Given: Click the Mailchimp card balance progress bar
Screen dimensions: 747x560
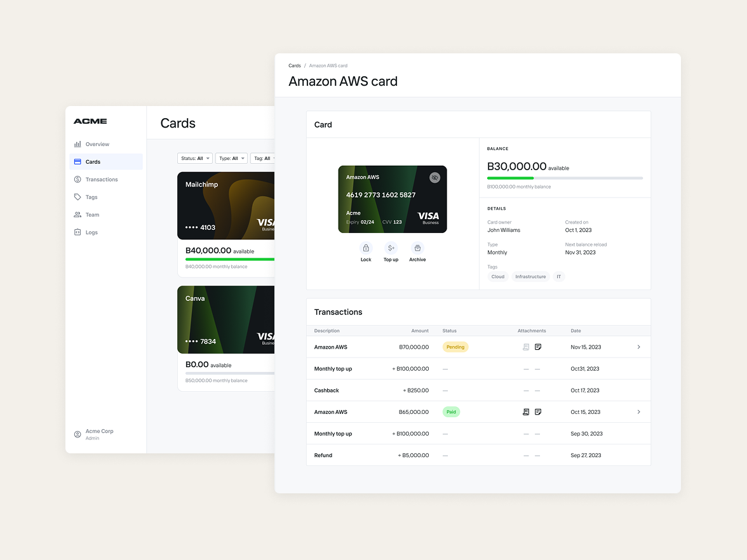Looking at the screenshot, I should point(230,259).
